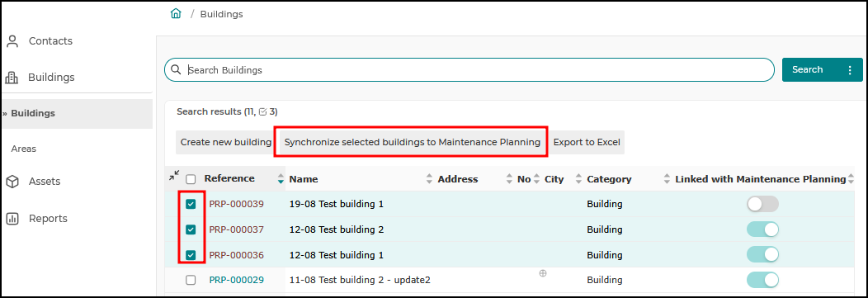Viewport: 868px width, 298px height.
Task: Click the Reports chart icon
Action: point(12,219)
